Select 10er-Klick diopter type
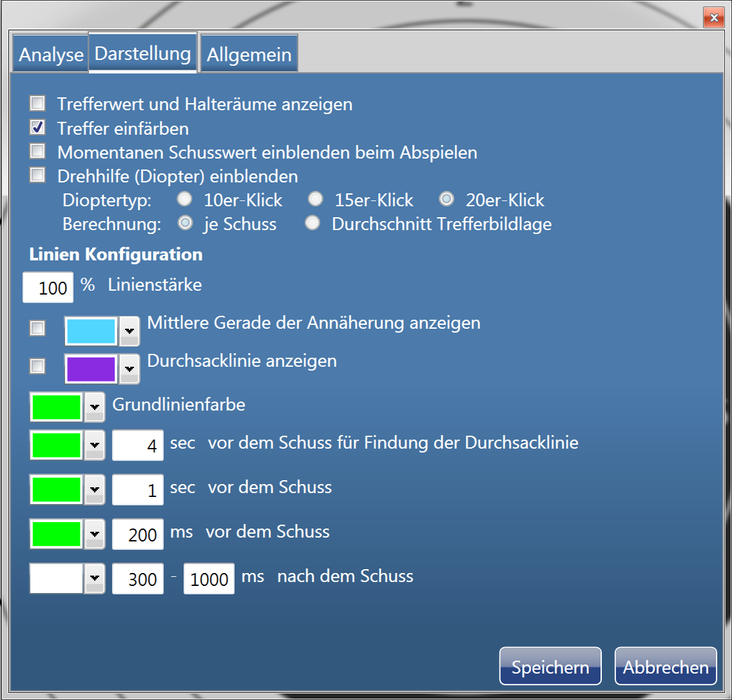732x700 pixels. click(x=185, y=199)
